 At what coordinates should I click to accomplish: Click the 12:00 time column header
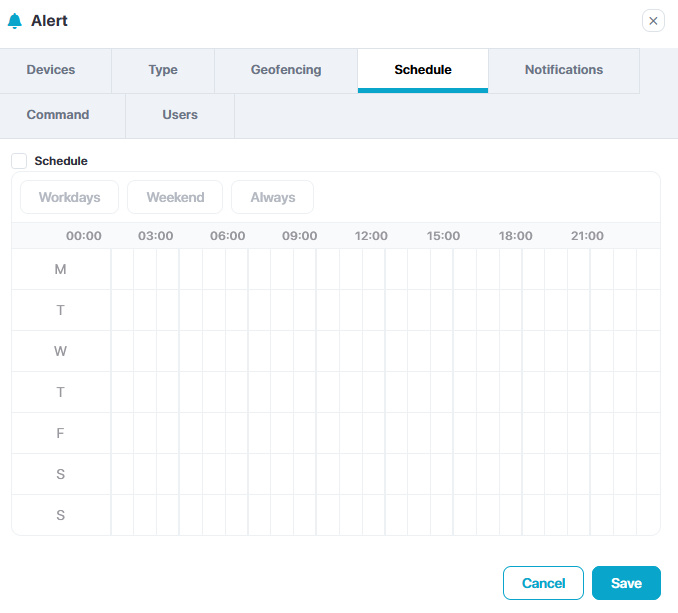pyautogui.click(x=372, y=236)
